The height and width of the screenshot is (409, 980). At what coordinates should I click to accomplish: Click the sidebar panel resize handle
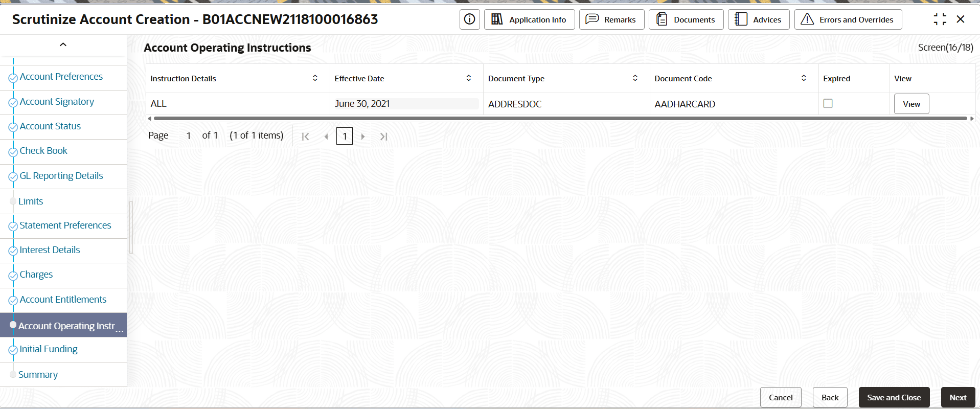[131, 228]
